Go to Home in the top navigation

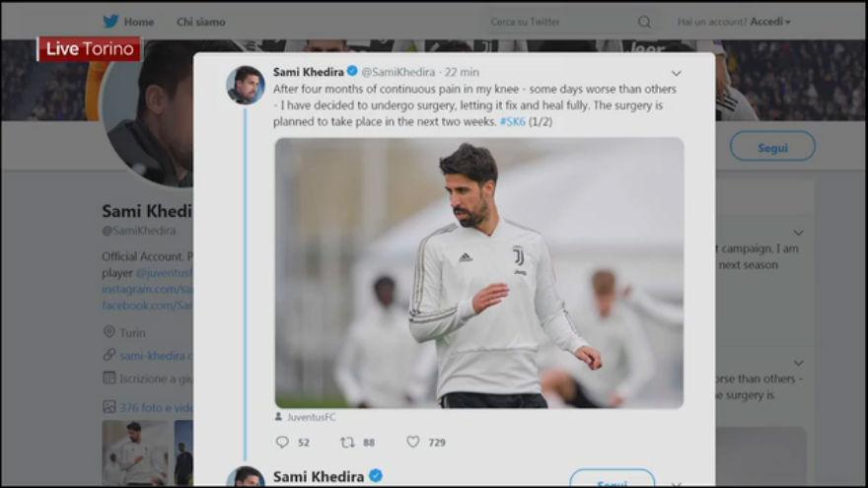pos(138,22)
